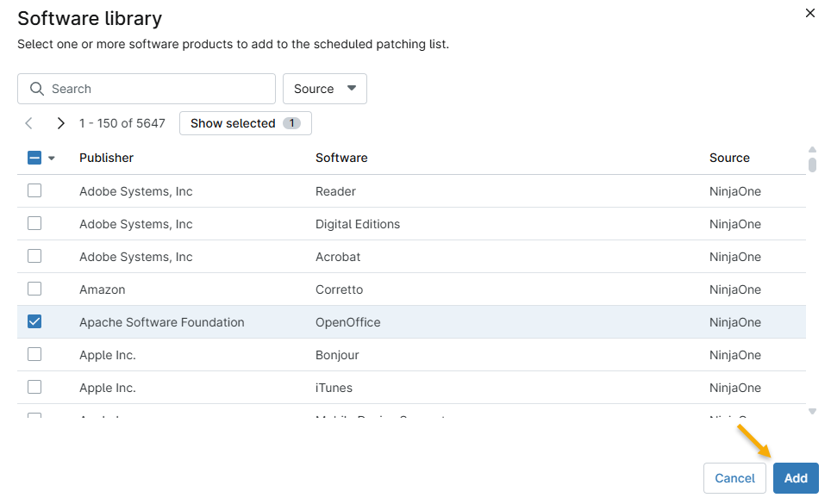Toggle the select-all header checkbox
The image size is (831, 504).
click(x=34, y=158)
